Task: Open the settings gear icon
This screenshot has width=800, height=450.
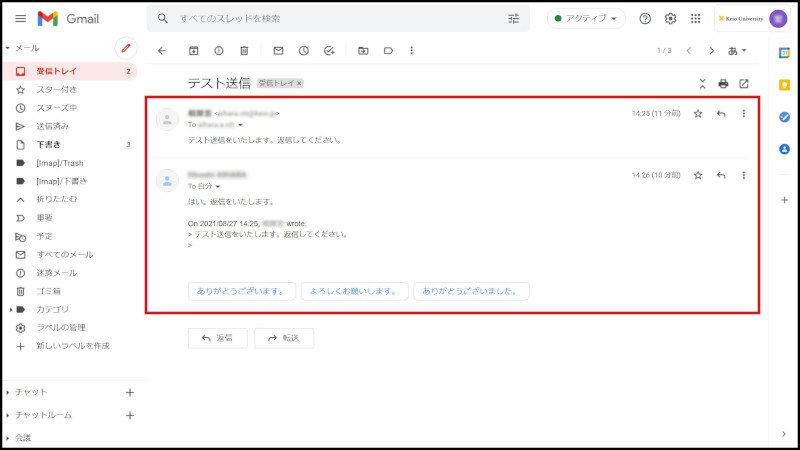Action: [x=671, y=19]
